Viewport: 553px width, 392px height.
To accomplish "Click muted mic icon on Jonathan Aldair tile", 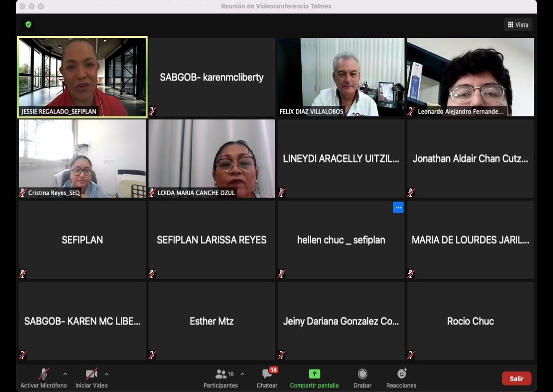I will point(411,192).
